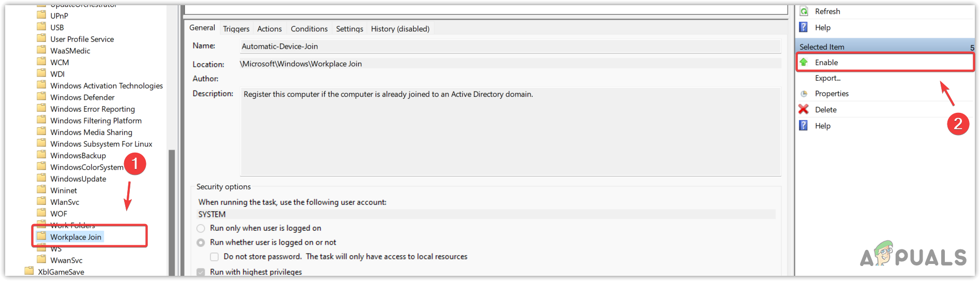Viewport: 980px width, 281px height.
Task: Click the folder tree vertical scrollbar
Action: pos(172,207)
